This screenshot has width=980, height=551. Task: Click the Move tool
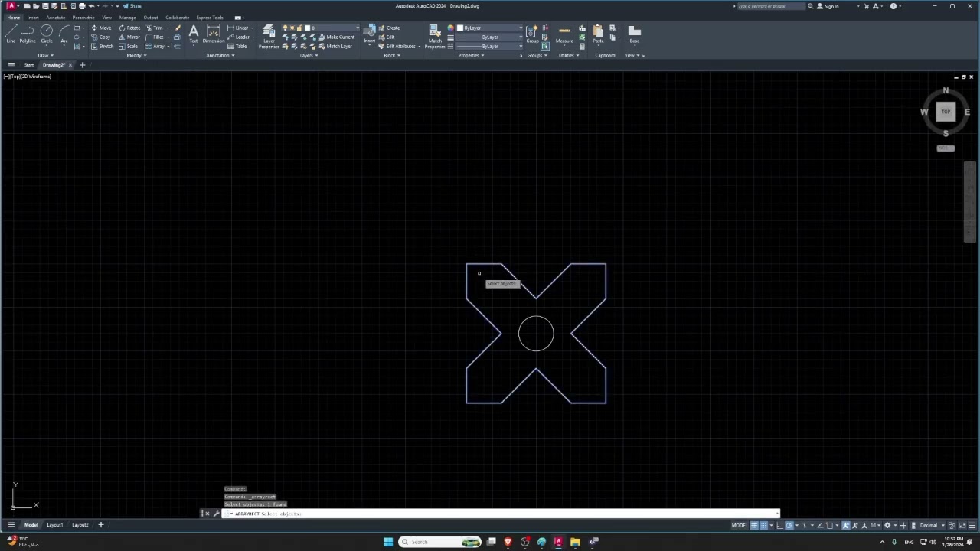(101, 28)
